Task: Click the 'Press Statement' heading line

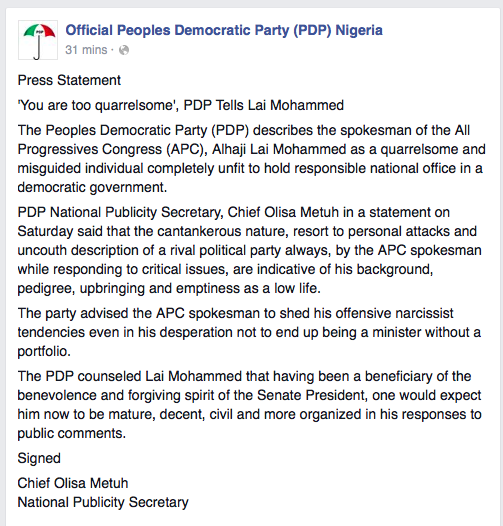Action: 69,80
